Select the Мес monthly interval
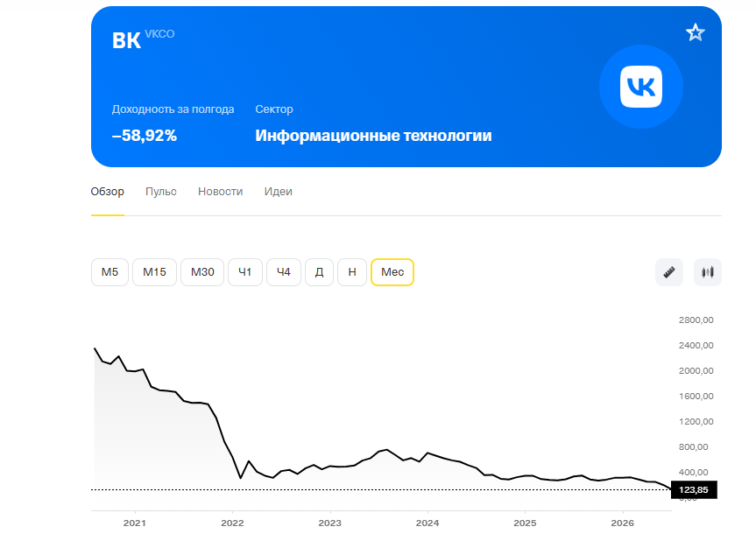 click(x=392, y=272)
